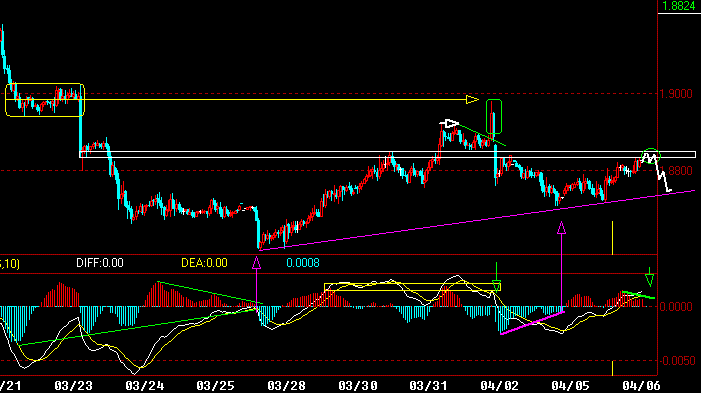Click the 03/28 date label
This screenshot has height=393, width=701.
coord(287,385)
